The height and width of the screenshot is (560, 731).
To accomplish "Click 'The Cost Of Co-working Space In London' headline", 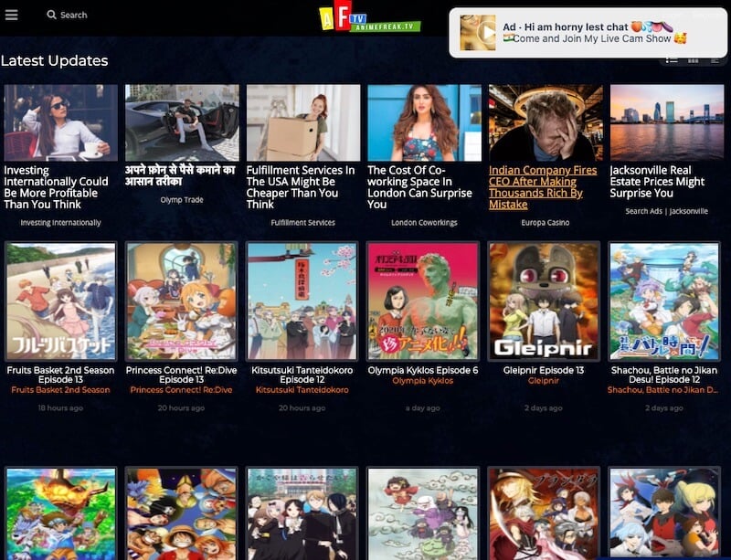I will click(x=420, y=187).
